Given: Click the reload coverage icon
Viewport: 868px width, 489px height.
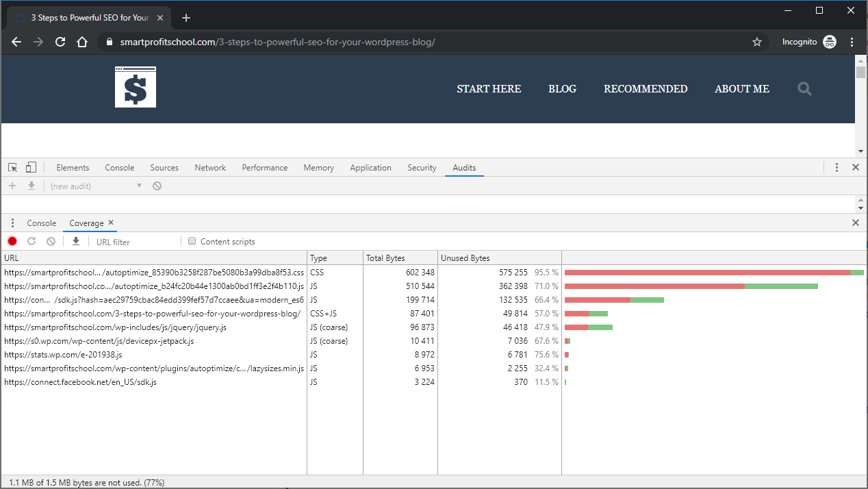Looking at the screenshot, I should point(31,241).
